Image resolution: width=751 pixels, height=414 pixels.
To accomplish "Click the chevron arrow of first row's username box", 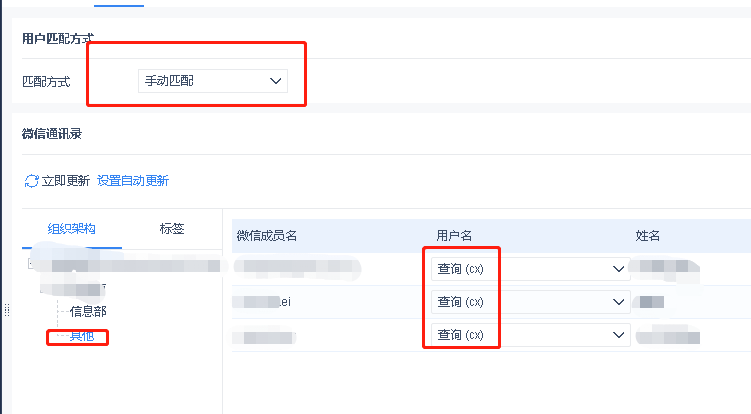I will pyautogui.click(x=618, y=269).
